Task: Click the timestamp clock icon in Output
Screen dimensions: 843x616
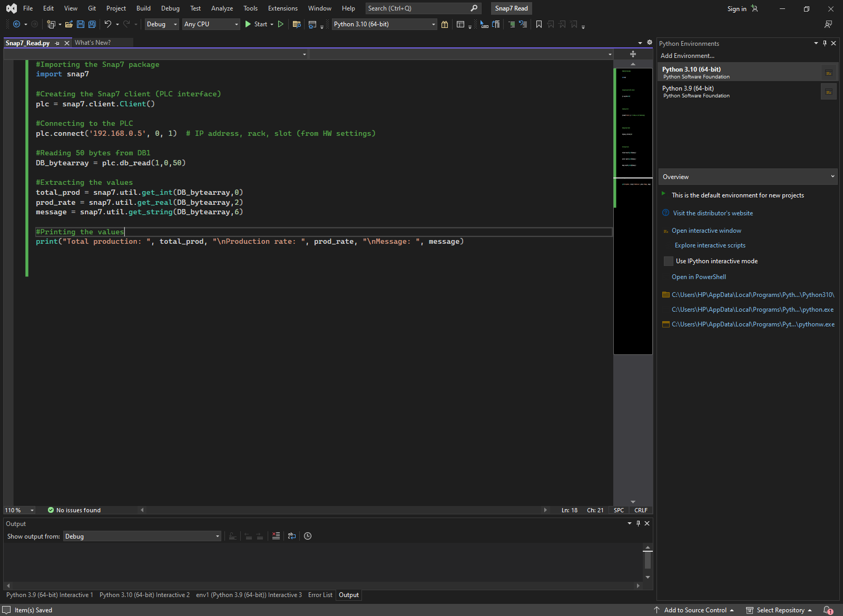Action: click(308, 536)
